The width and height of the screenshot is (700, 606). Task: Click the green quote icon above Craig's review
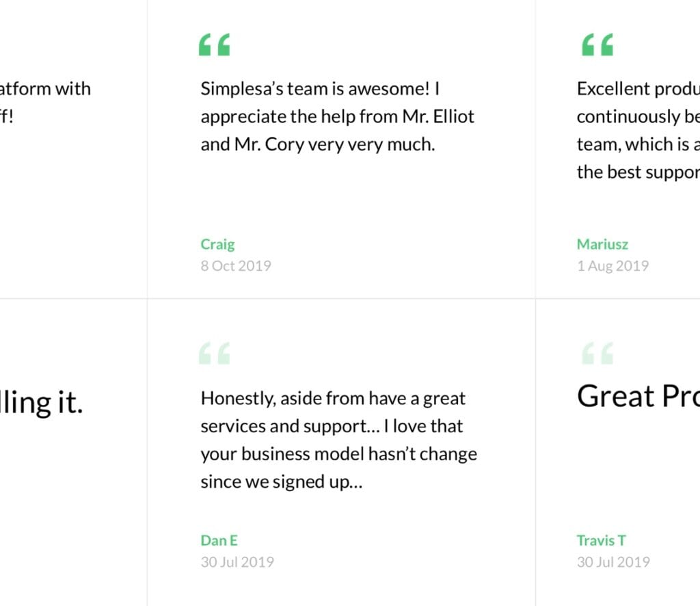pos(214,44)
